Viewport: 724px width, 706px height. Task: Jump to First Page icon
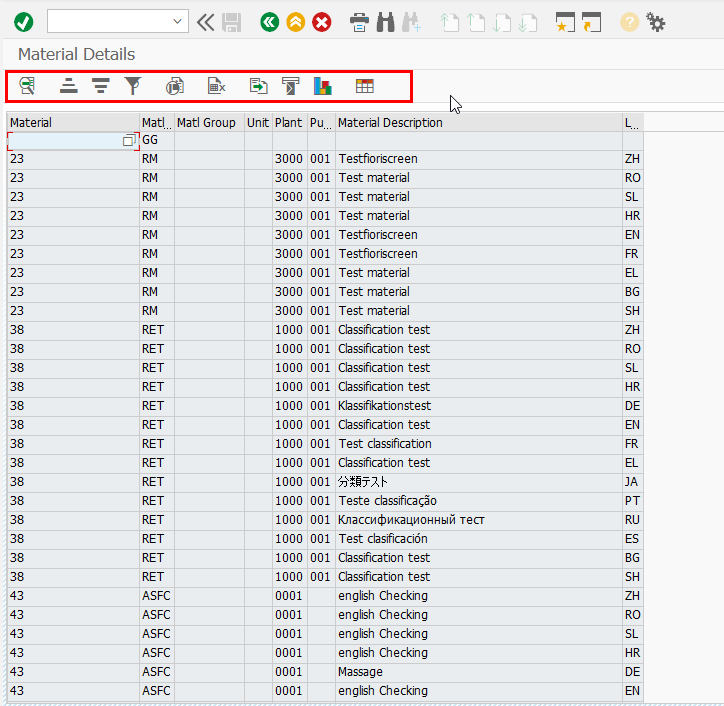449,23
